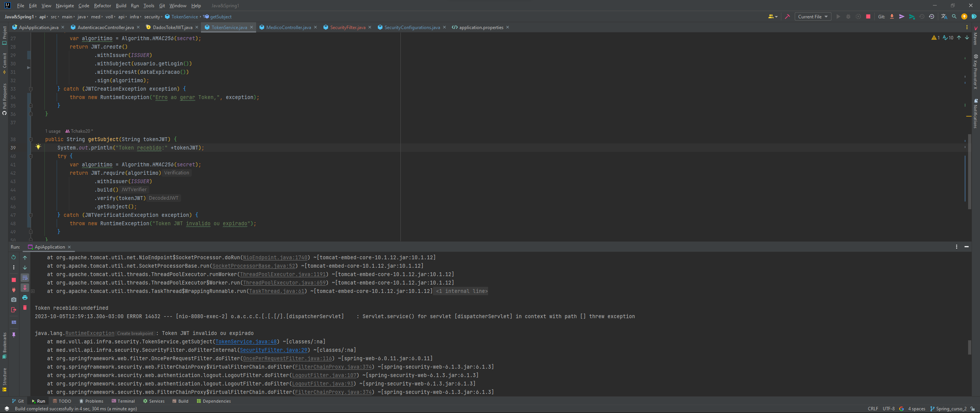Click CRLF line separator in status bar

pyautogui.click(x=873, y=408)
